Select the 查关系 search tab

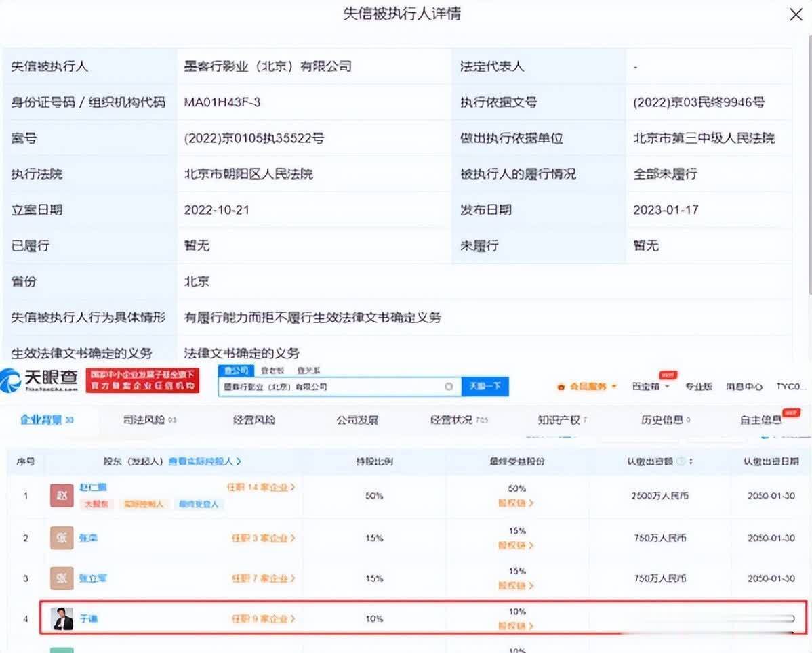[308, 371]
